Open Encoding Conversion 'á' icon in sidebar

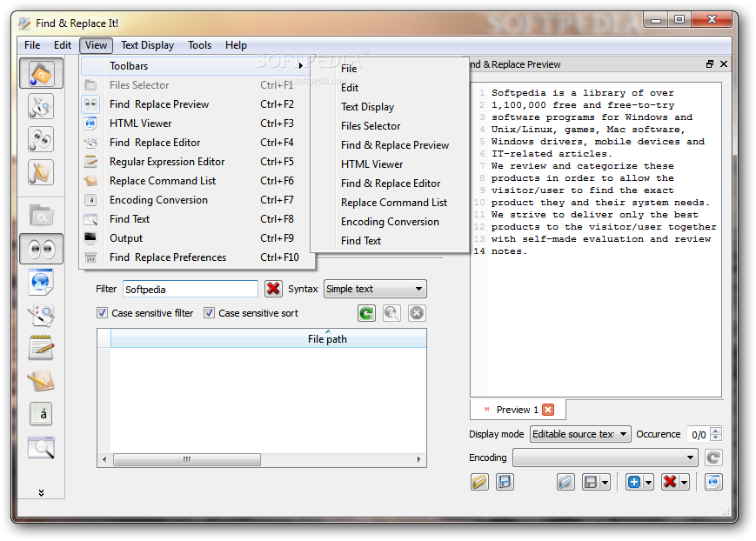pos(41,414)
